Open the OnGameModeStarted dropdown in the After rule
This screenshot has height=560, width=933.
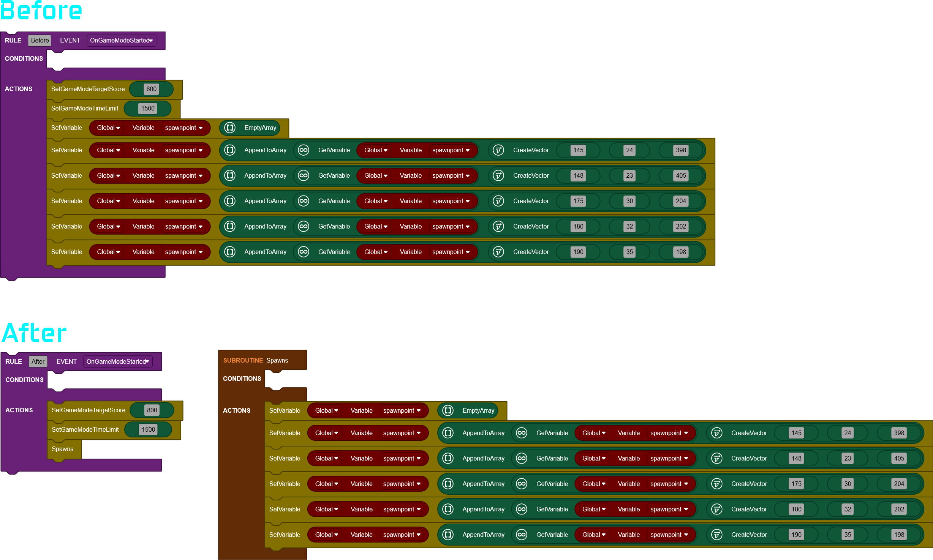click(118, 361)
